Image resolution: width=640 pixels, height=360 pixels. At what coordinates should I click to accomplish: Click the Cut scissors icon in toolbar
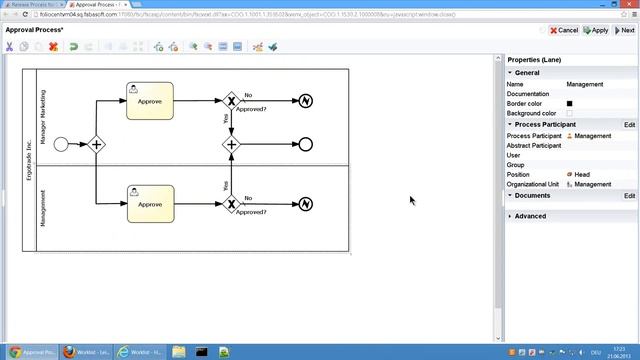(x=9, y=47)
